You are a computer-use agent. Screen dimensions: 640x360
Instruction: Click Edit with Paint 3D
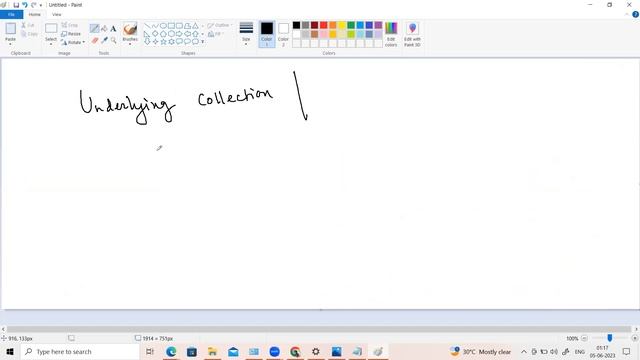(412, 34)
